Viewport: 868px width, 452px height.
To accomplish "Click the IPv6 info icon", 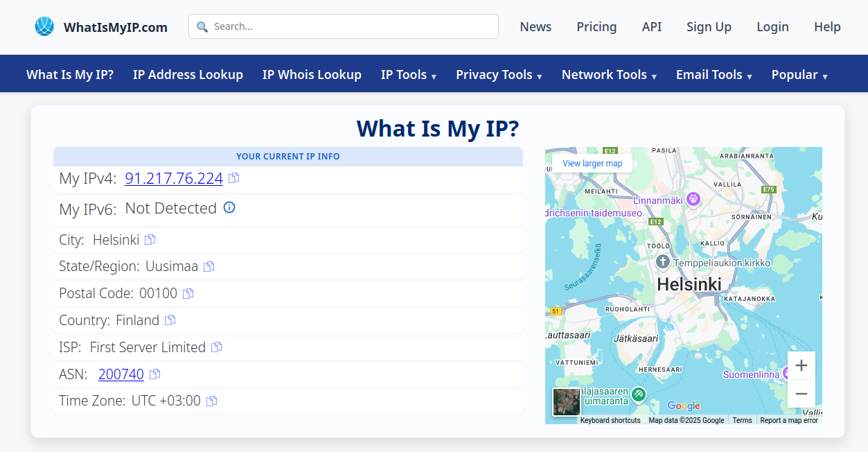I will pos(229,207).
